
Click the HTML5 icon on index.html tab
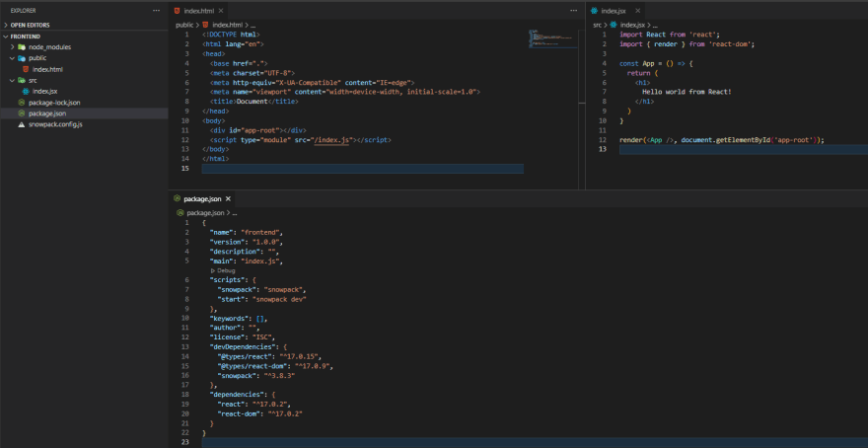tap(178, 11)
